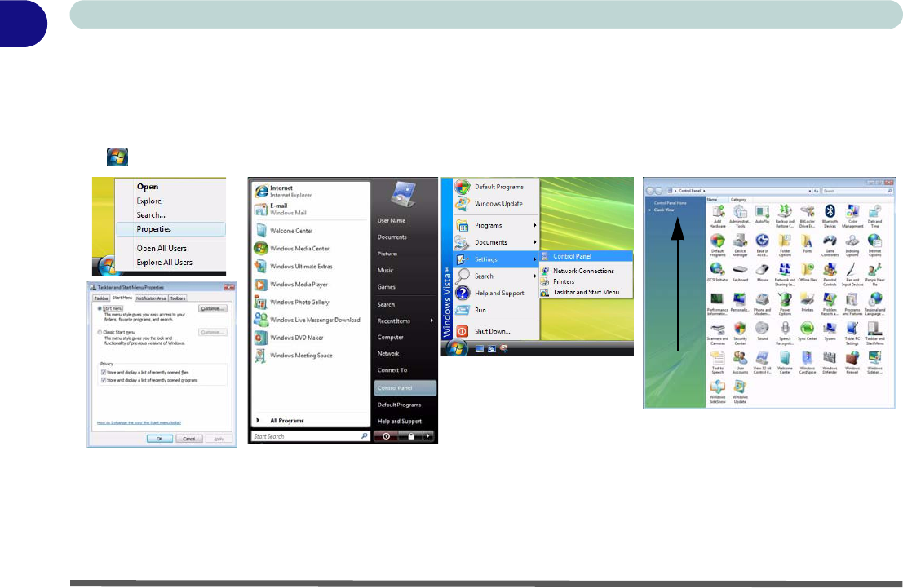Open Internet Options in Control Panel
This screenshot has width=903, height=588.
874,245
